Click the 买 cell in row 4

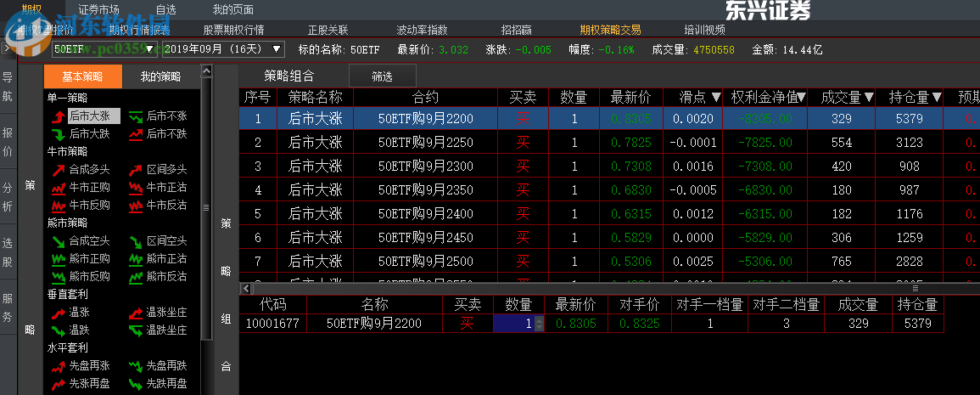[524, 189]
